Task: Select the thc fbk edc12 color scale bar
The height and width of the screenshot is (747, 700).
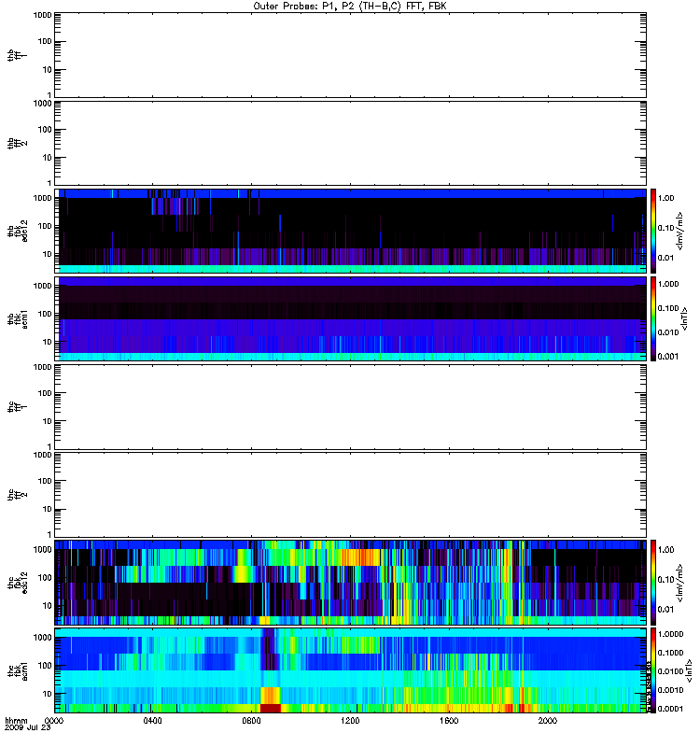Action: (653, 583)
